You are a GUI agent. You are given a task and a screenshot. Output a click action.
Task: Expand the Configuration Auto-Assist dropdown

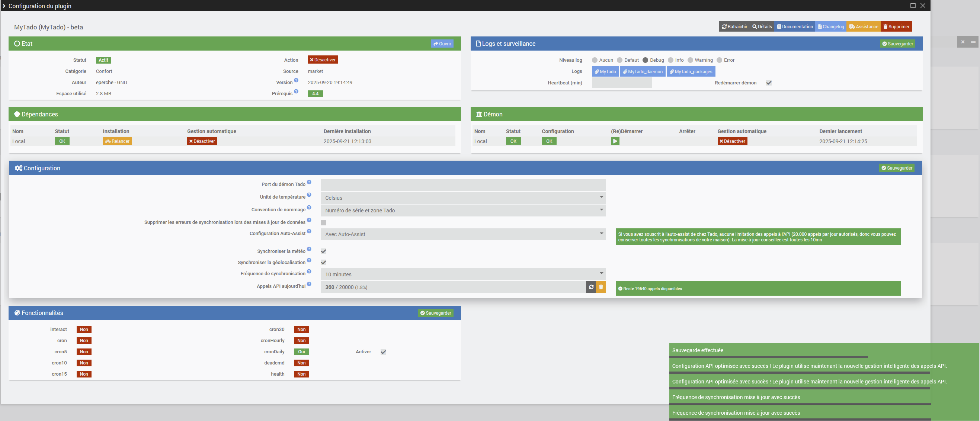tap(463, 234)
